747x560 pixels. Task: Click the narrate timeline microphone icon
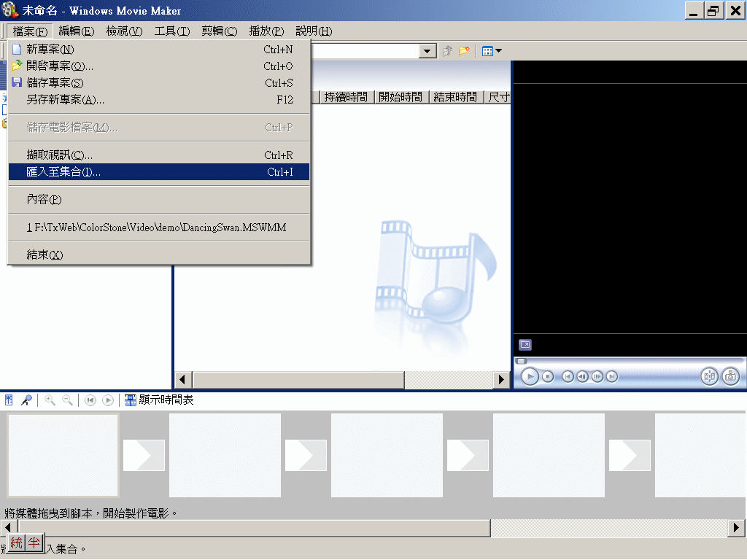coord(27,400)
